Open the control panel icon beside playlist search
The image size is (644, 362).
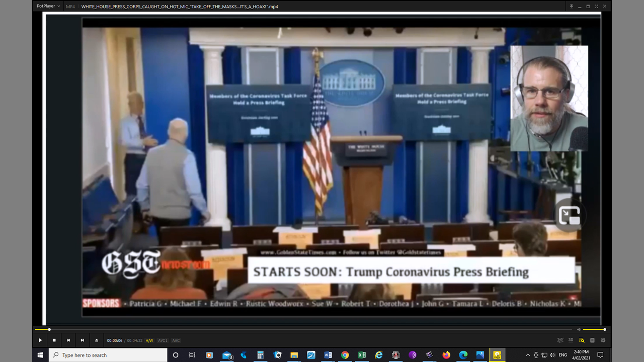(592, 340)
